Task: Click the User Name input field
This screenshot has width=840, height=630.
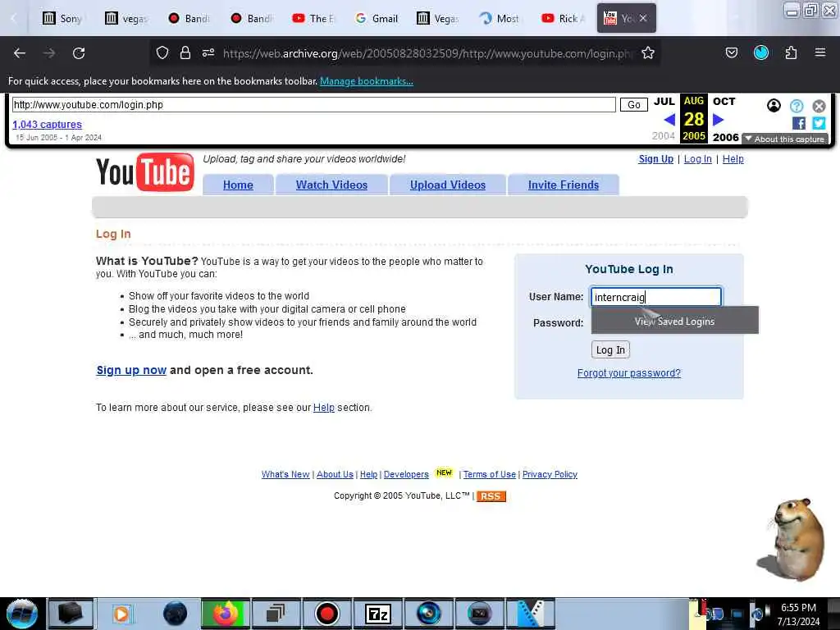Action: (x=656, y=297)
